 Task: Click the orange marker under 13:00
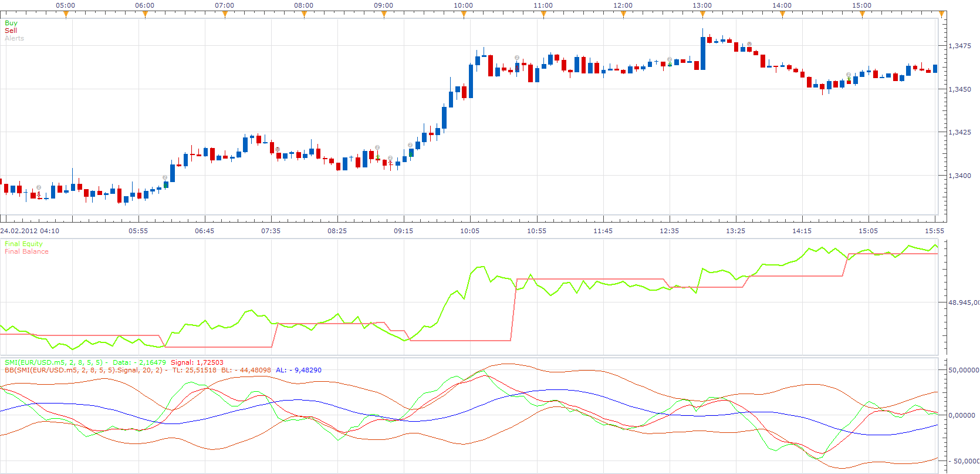(702, 15)
